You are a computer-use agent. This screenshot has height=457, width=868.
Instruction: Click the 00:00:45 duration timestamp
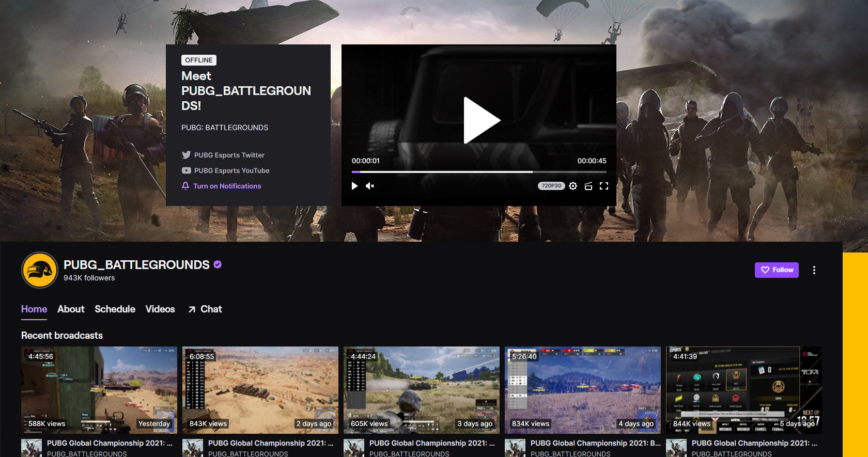click(592, 161)
